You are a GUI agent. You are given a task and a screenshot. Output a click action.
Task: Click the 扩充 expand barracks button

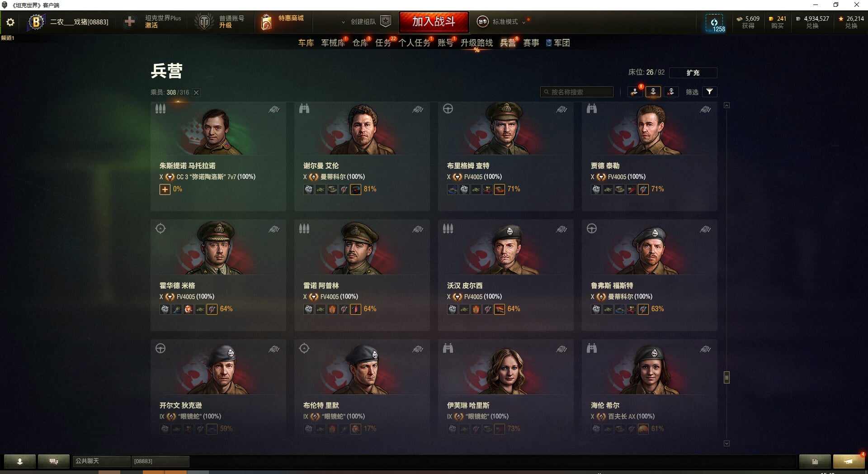(x=693, y=72)
